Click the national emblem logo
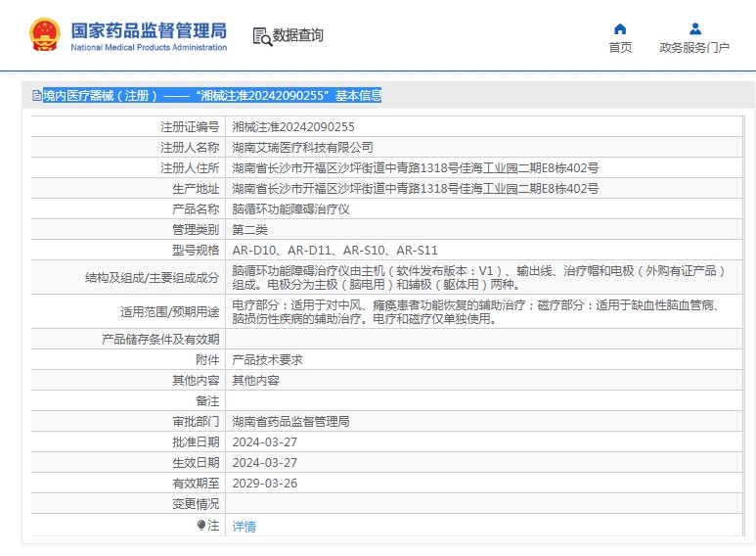Viewport: 756px width, 556px height. click(x=45, y=34)
